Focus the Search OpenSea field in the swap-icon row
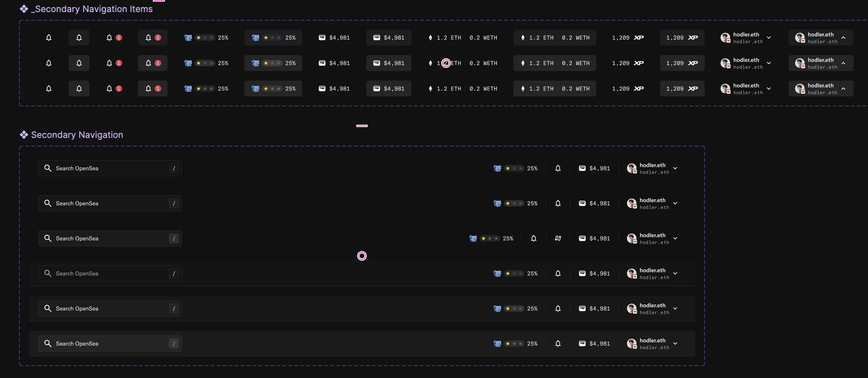The image size is (868, 378). click(110, 238)
